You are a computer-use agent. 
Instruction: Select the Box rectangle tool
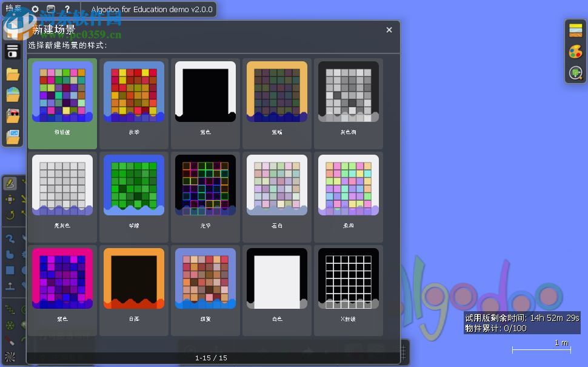(x=10, y=270)
